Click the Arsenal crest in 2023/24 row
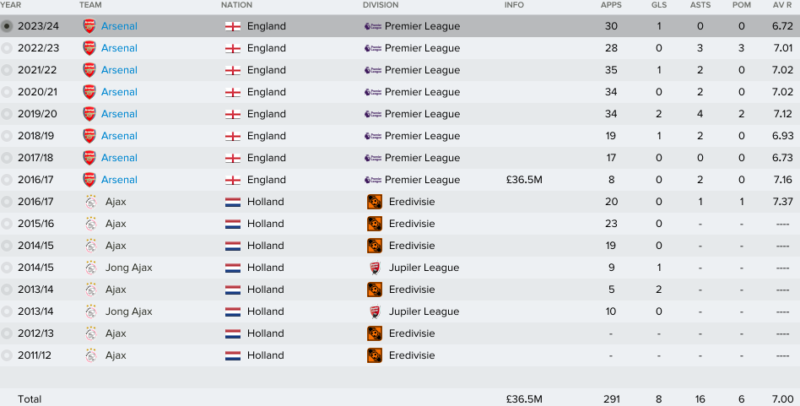Viewport: 800px width, 406px height. (89, 26)
